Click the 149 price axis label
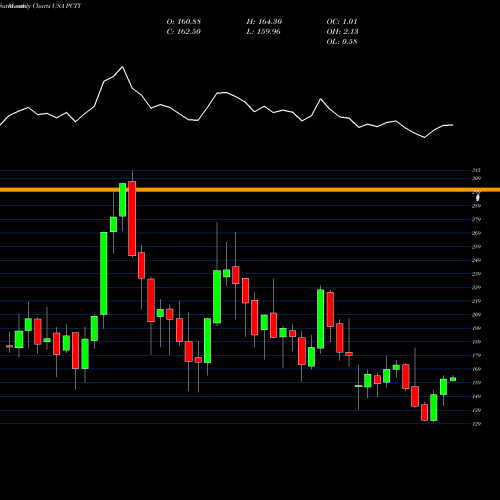The width and height of the screenshot is (500, 500). point(476,396)
